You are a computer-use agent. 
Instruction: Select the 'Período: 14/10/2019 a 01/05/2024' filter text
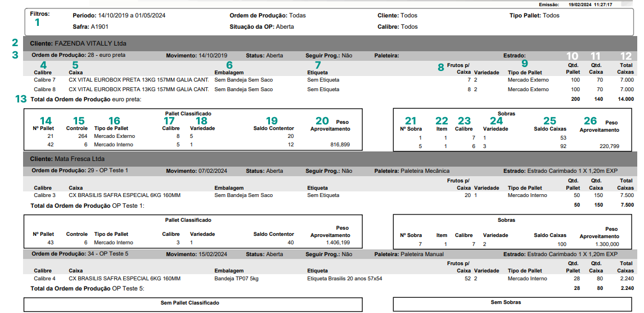[x=119, y=16]
